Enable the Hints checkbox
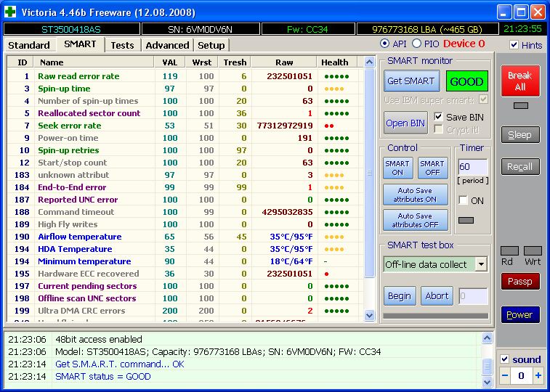Image resolution: width=550 pixels, height=392 pixels. [514, 45]
